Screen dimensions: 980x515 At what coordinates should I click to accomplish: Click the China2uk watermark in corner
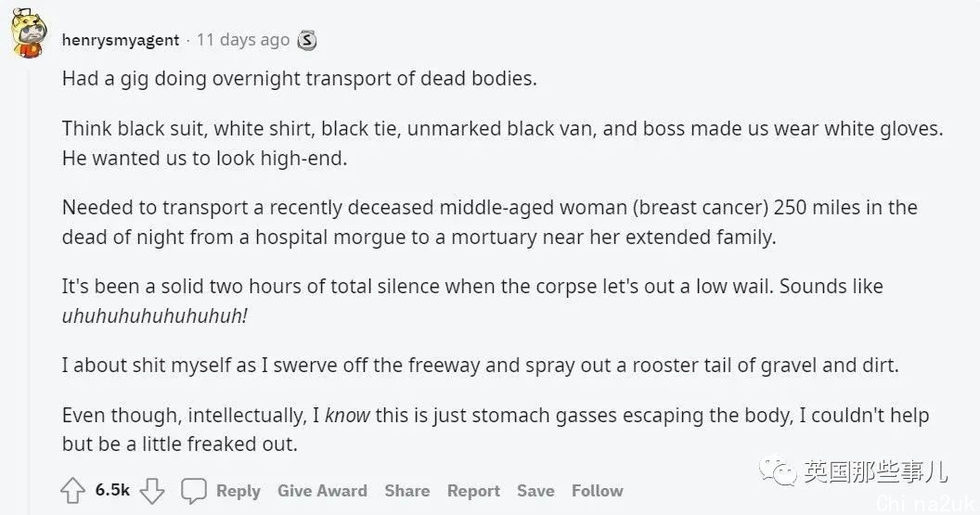(926, 503)
